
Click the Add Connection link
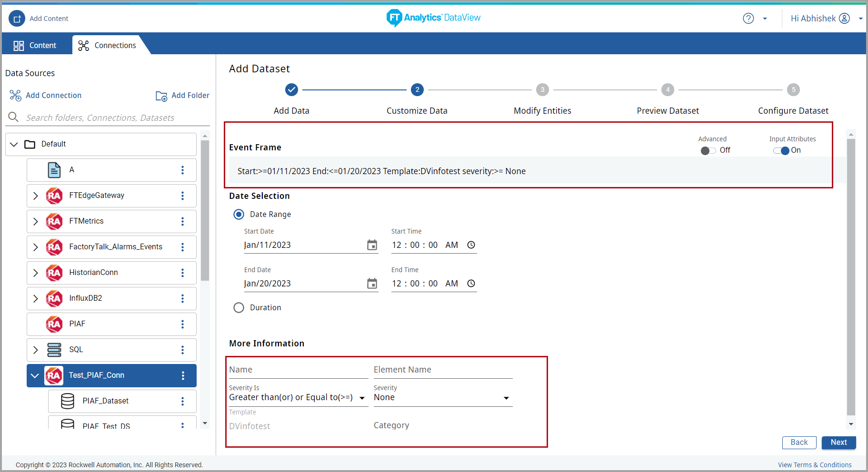tap(53, 96)
